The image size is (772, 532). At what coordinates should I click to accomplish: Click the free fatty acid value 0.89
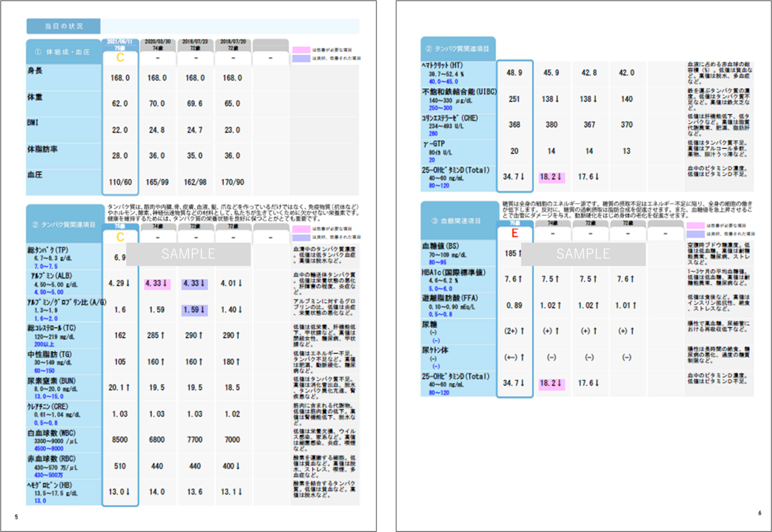tap(514, 305)
